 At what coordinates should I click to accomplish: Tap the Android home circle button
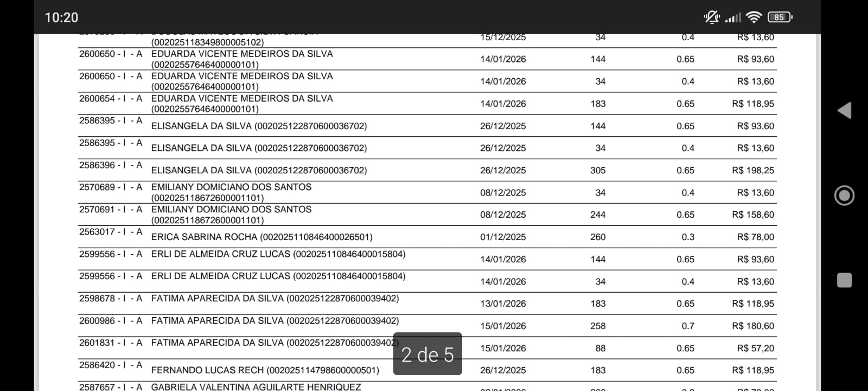844,195
